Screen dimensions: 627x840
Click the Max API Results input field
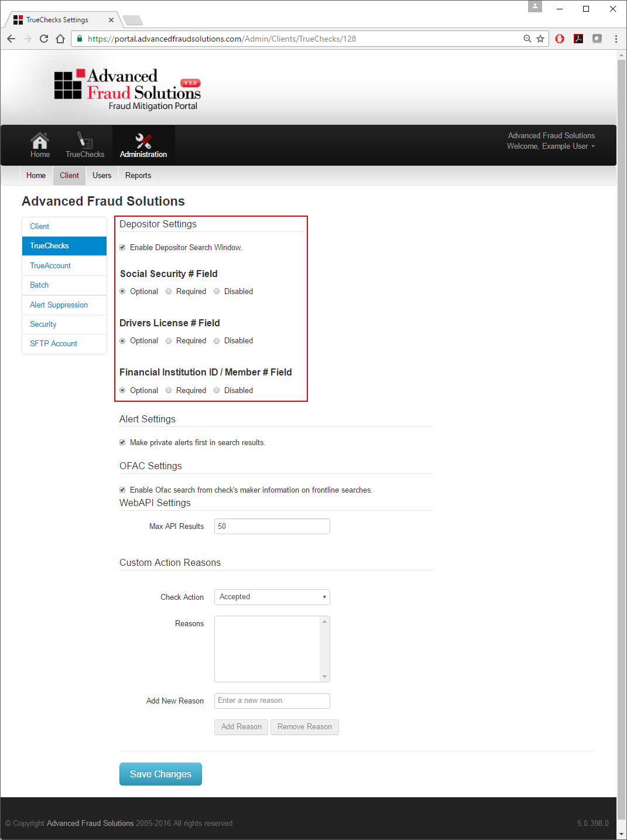point(272,526)
